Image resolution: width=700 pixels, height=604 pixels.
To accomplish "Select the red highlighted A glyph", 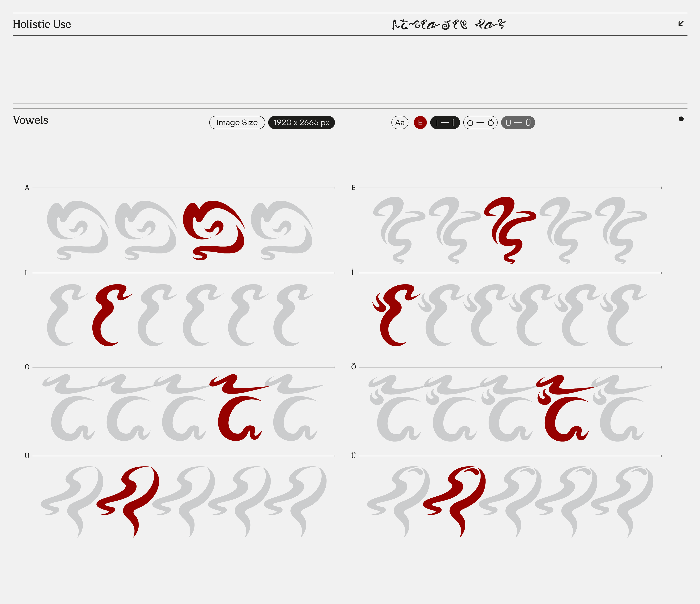I will coord(214,230).
